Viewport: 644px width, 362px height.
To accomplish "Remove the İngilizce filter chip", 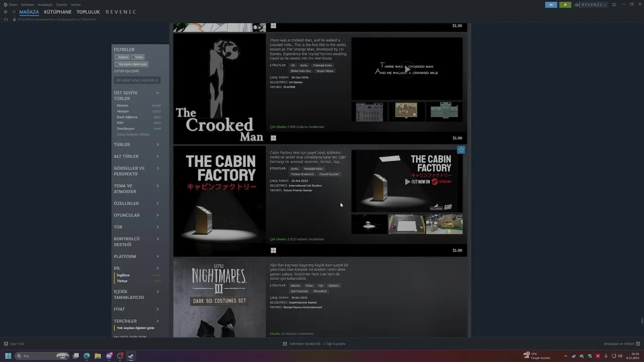I will (x=122, y=57).
